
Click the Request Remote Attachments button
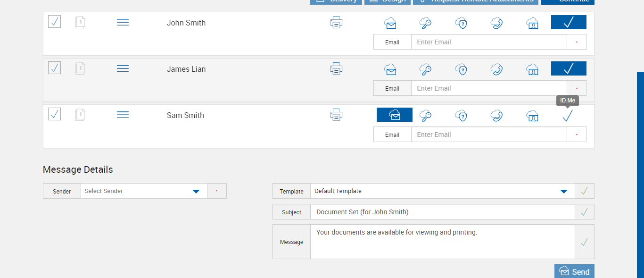[x=475, y=1]
